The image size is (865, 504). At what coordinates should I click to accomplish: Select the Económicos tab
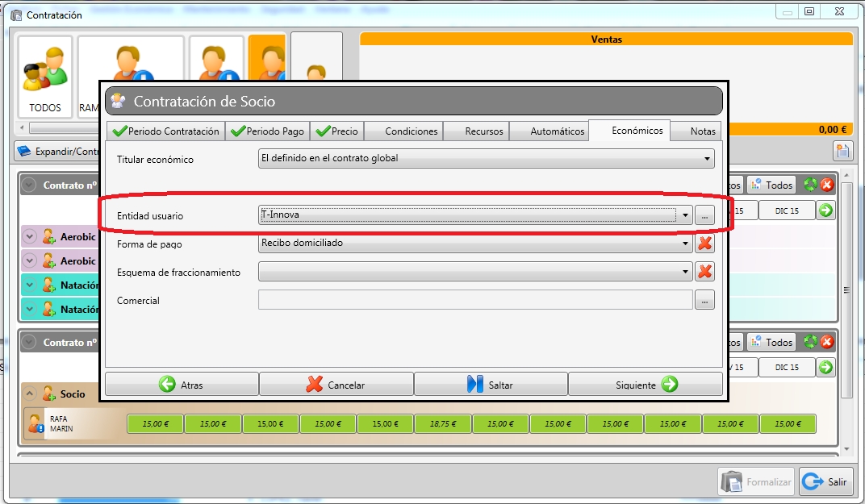click(629, 131)
